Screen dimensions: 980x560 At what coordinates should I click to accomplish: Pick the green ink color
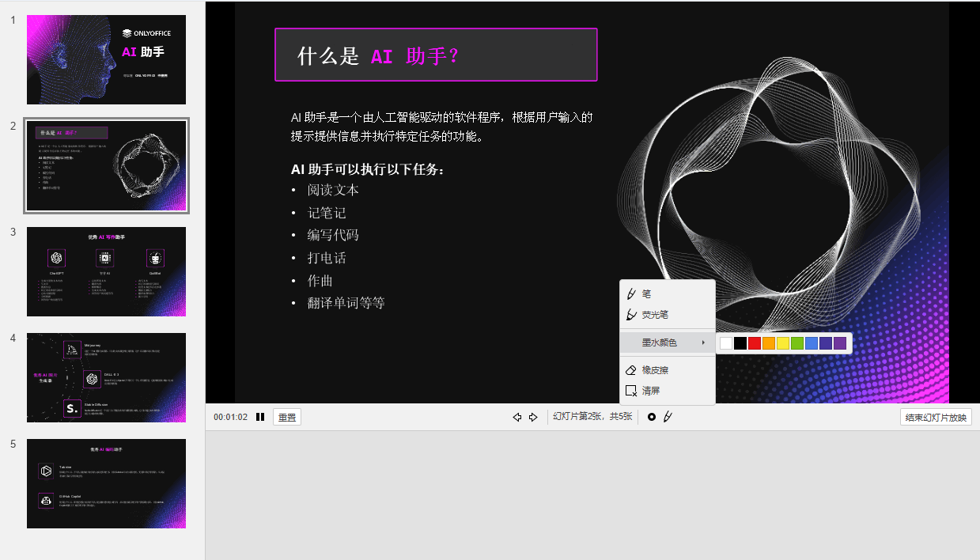(796, 342)
